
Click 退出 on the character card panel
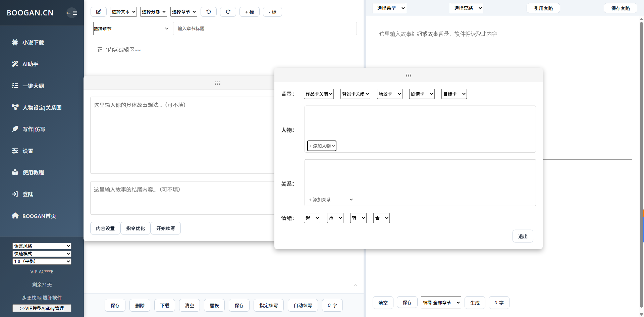tap(523, 236)
